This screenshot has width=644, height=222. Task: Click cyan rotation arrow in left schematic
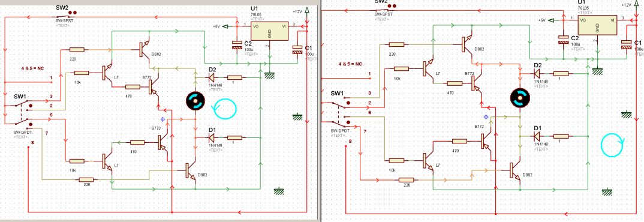click(x=224, y=108)
